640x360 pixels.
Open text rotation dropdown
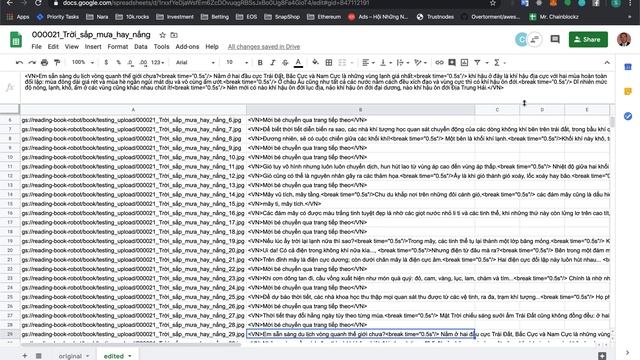(420, 62)
